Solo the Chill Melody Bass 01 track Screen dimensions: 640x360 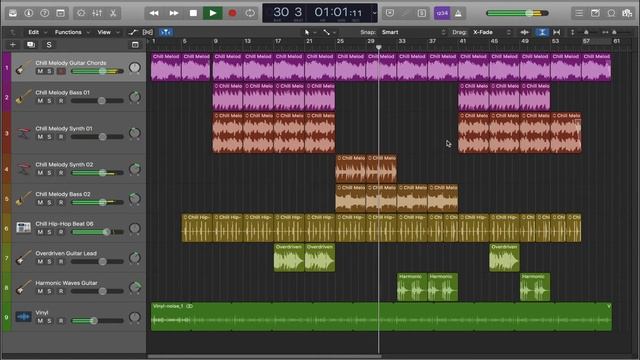(x=49, y=101)
